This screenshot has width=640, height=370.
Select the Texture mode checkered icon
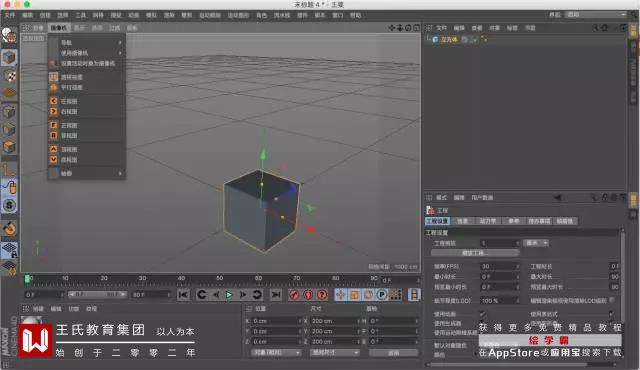9,76
